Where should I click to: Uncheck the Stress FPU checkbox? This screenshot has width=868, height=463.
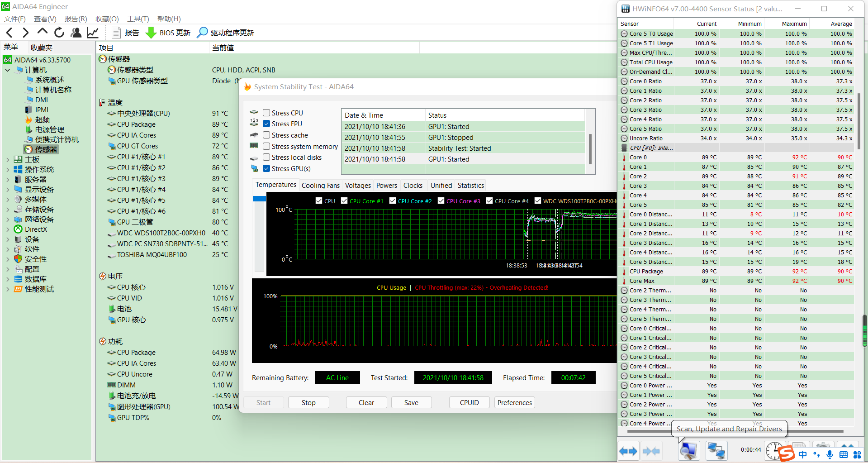[266, 124]
